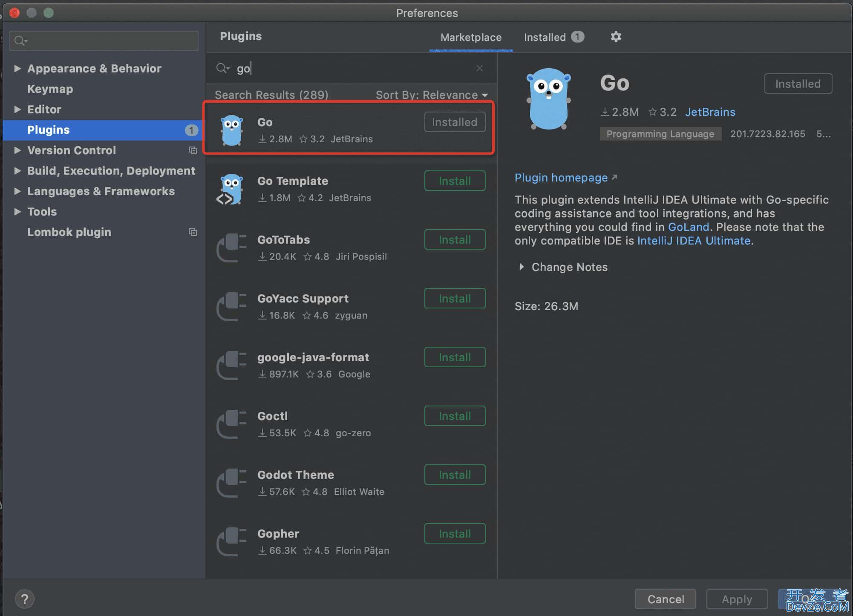The height and width of the screenshot is (616, 853).
Task: Focus the plugin search field containing go
Action: pos(352,68)
